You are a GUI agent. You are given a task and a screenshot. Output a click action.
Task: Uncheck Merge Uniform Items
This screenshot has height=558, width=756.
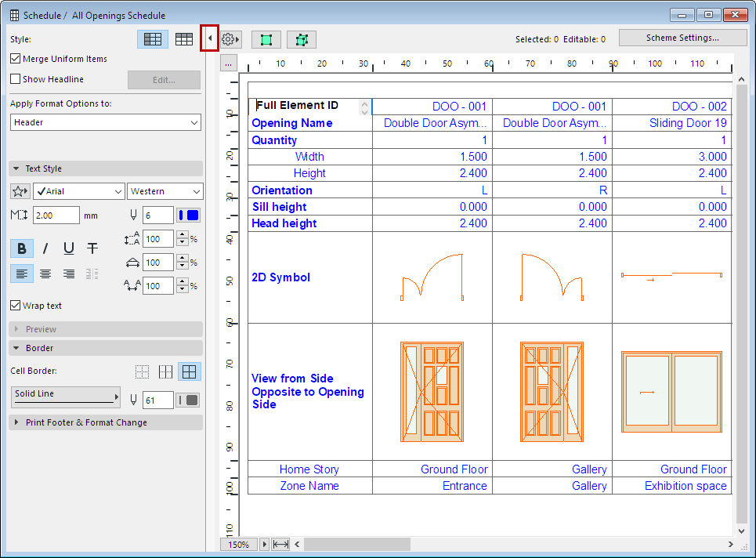pos(16,59)
